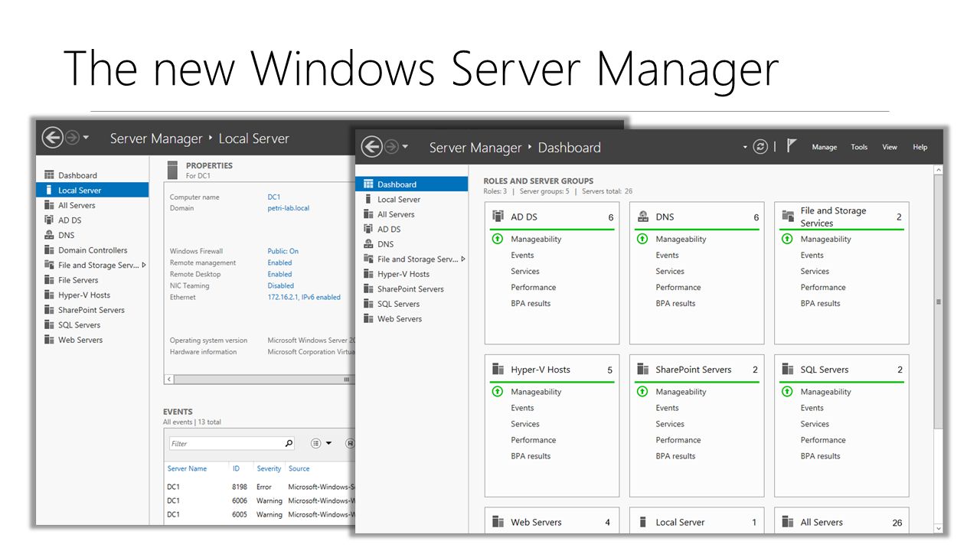This screenshot has height=551, width=980.
Task: Sort events by Severity column
Action: (269, 468)
